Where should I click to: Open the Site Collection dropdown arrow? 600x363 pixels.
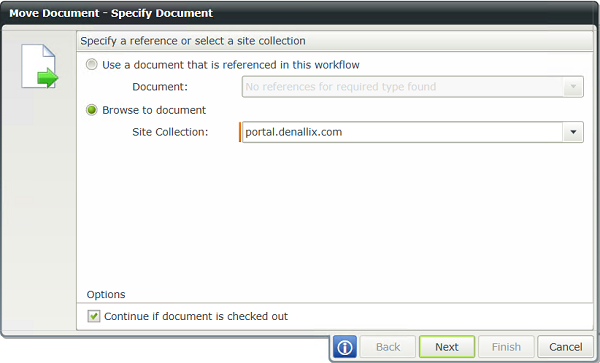pyautogui.click(x=573, y=132)
